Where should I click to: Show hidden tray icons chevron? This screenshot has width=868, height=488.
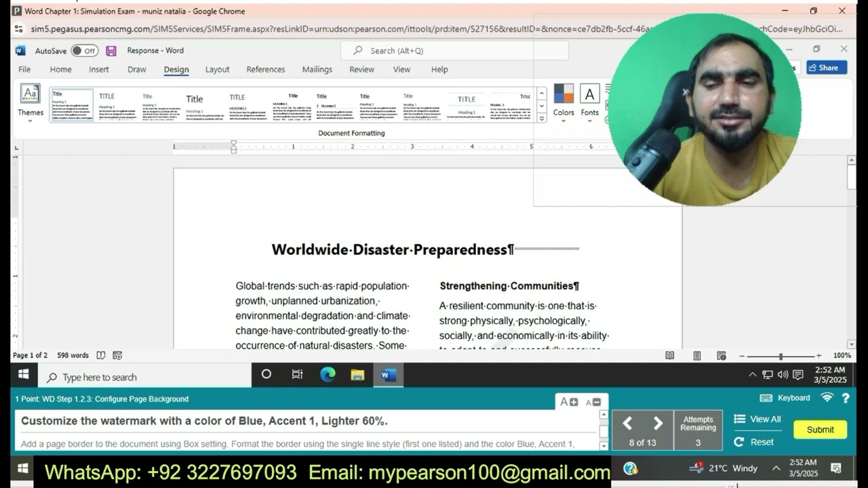coord(752,375)
